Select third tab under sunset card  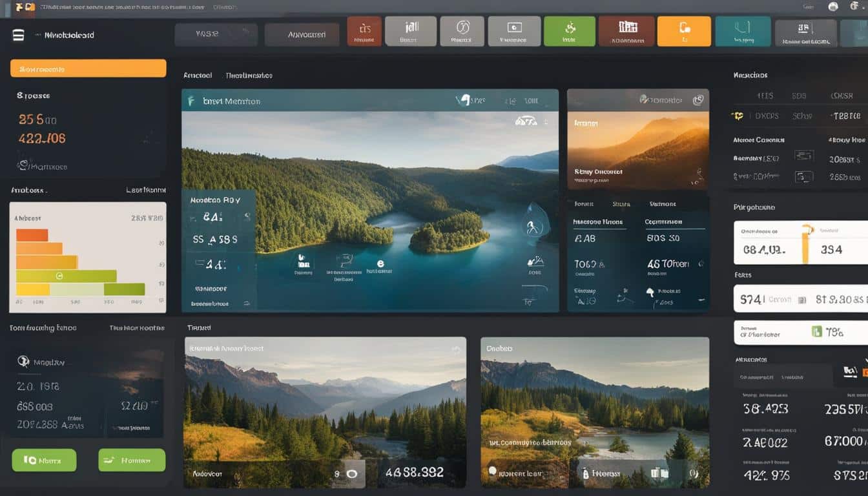(663, 203)
